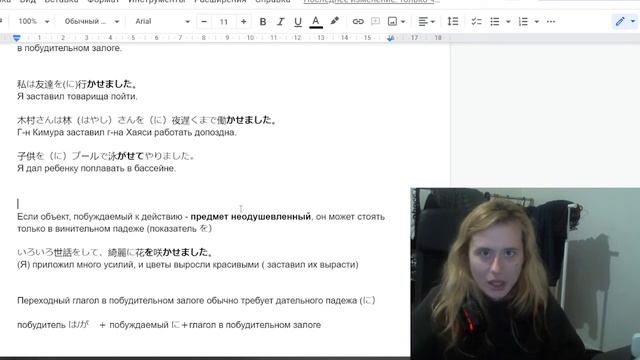Click the line 'только в винительном падеже'

tap(114, 229)
